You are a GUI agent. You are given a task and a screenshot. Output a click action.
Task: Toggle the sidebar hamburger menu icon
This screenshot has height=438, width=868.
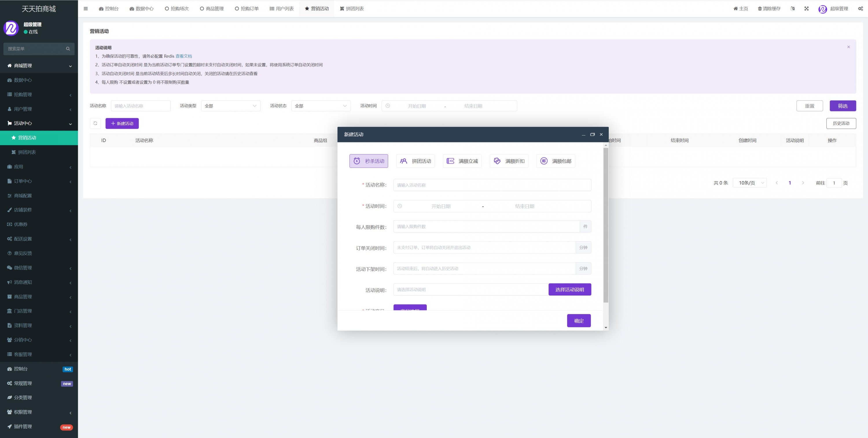(86, 9)
